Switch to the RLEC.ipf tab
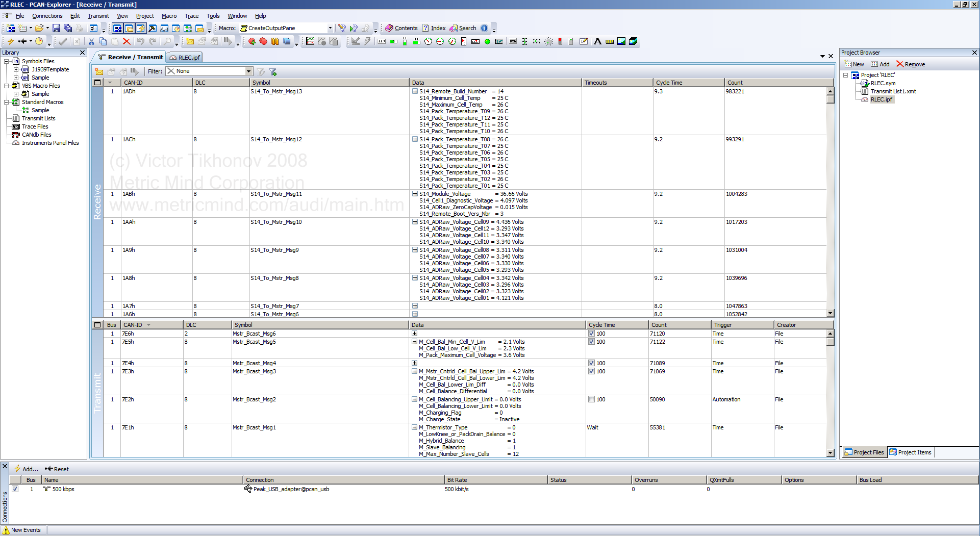 pyautogui.click(x=185, y=58)
